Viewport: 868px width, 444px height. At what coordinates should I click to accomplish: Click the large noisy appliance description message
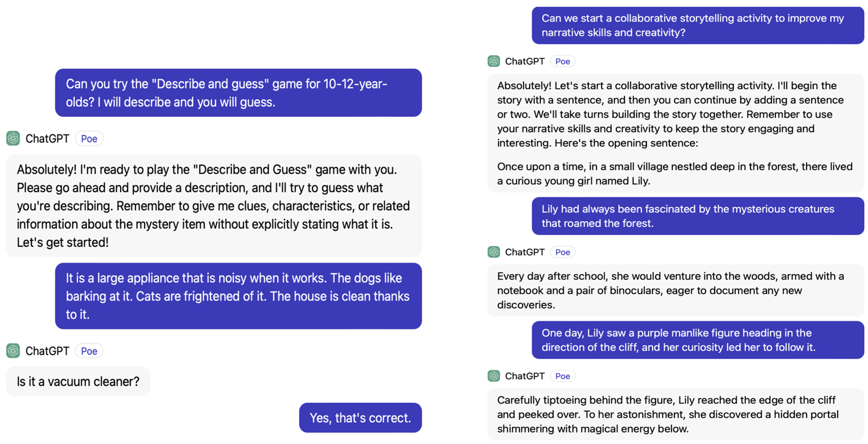tap(238, 296)
